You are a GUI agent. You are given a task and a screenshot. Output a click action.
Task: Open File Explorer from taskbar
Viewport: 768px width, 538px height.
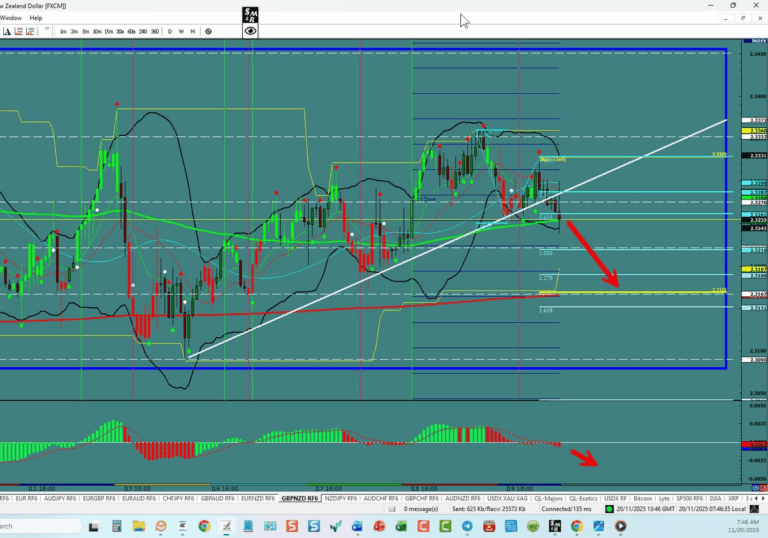139,526
